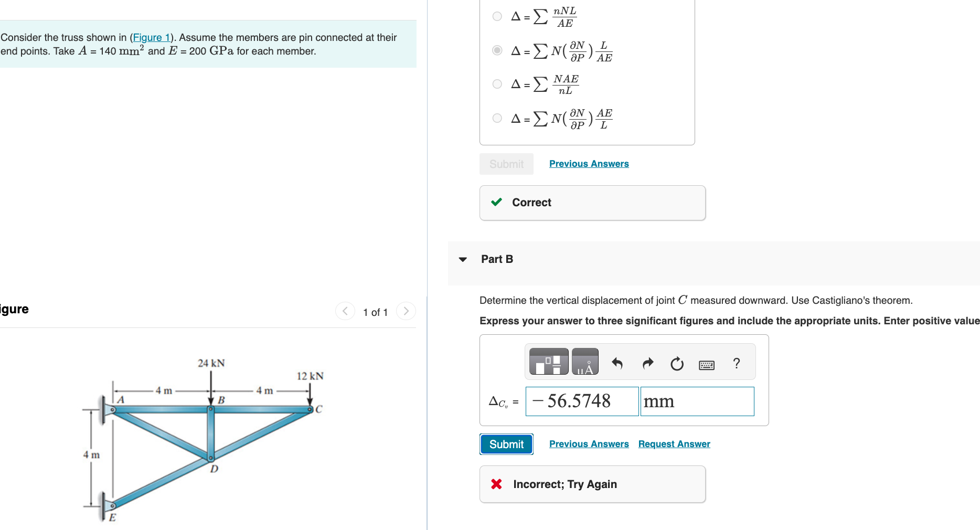Viewport: 980px width, 530px height.
Task: Click the Part B header label
Action: click(496, 259)
